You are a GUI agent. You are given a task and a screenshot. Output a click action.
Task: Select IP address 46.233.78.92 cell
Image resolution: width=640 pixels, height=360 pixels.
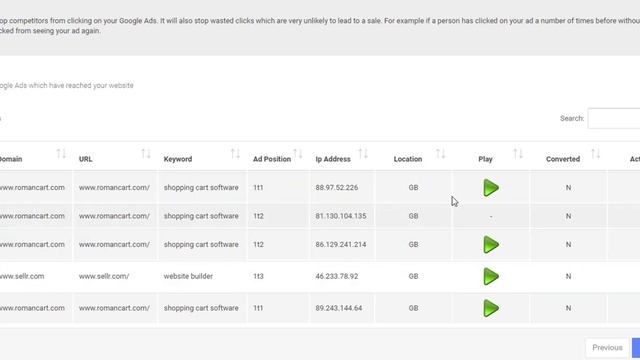[x=337, y=276]
